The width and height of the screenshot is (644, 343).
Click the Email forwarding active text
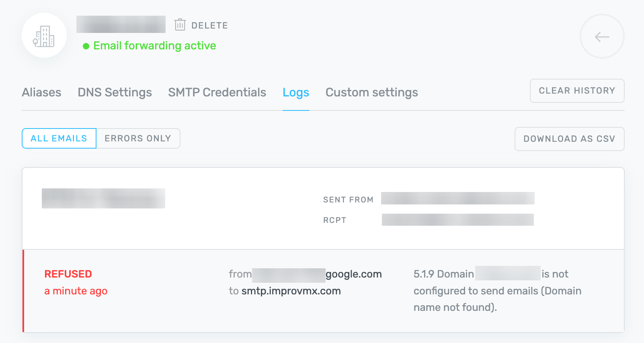[x=154, y=45]
